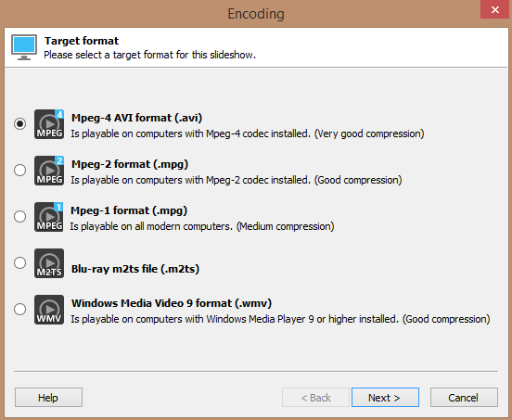Click the blue monitor icon beside Target format

click(x=24, y=47)
